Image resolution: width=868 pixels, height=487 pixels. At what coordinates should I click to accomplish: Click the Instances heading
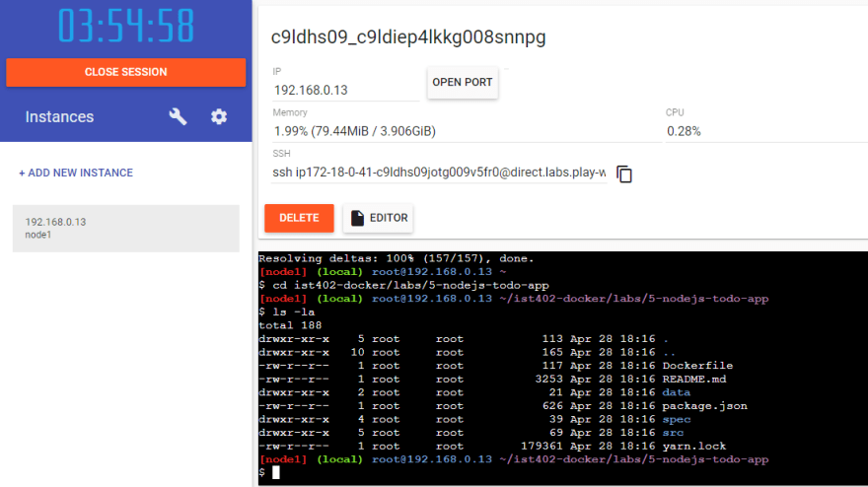pos(59,116)
